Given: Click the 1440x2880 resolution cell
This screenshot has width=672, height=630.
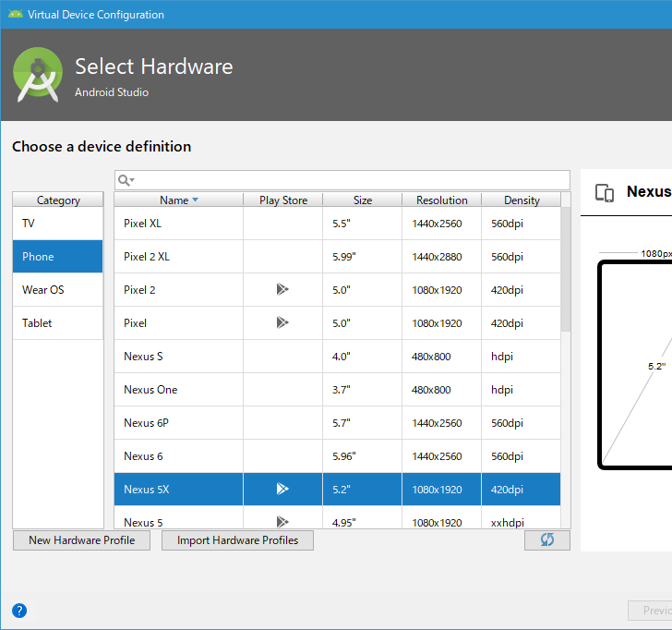Looking at the screenshot, I should coord(441,257).
